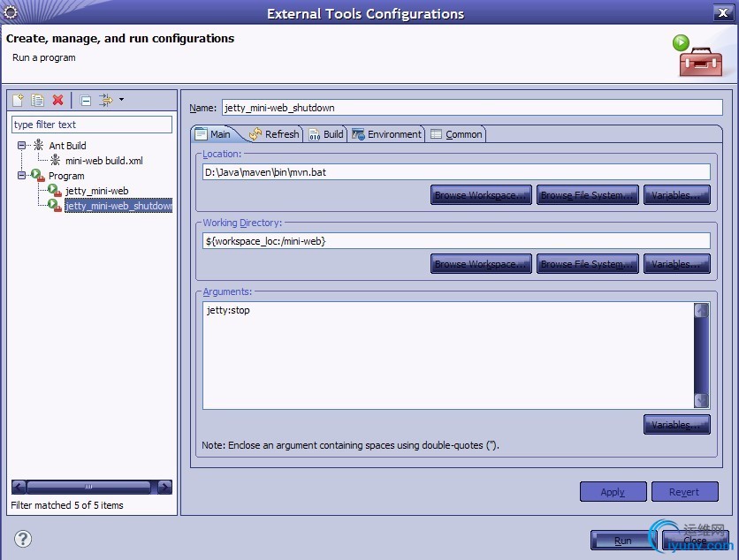Close the External Tools Configurations dialog

pyautogui.click(x=722, y=12)
